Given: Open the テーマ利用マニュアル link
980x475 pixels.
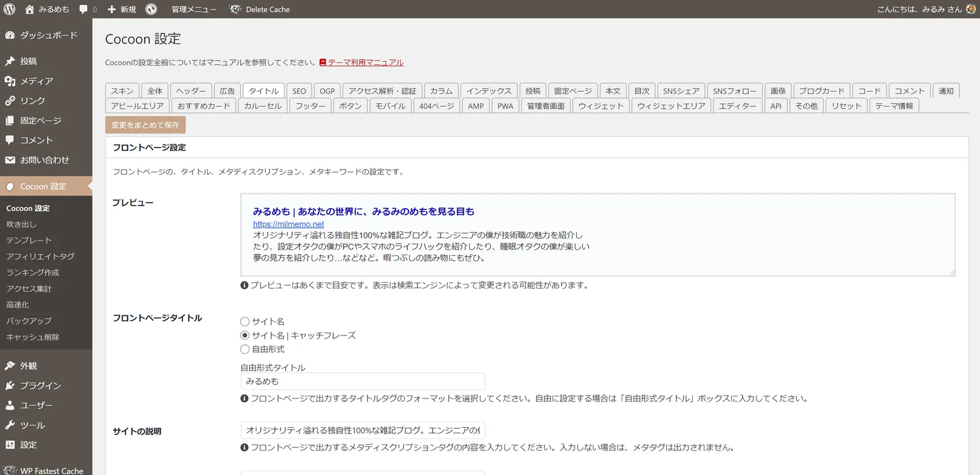Looking at the screenshot, I should point(366,62).
